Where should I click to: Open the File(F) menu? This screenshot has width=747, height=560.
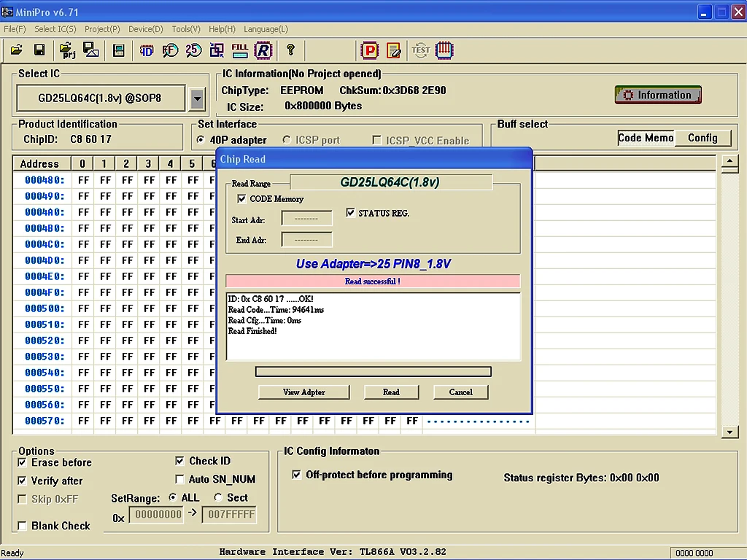click(15, 29)
